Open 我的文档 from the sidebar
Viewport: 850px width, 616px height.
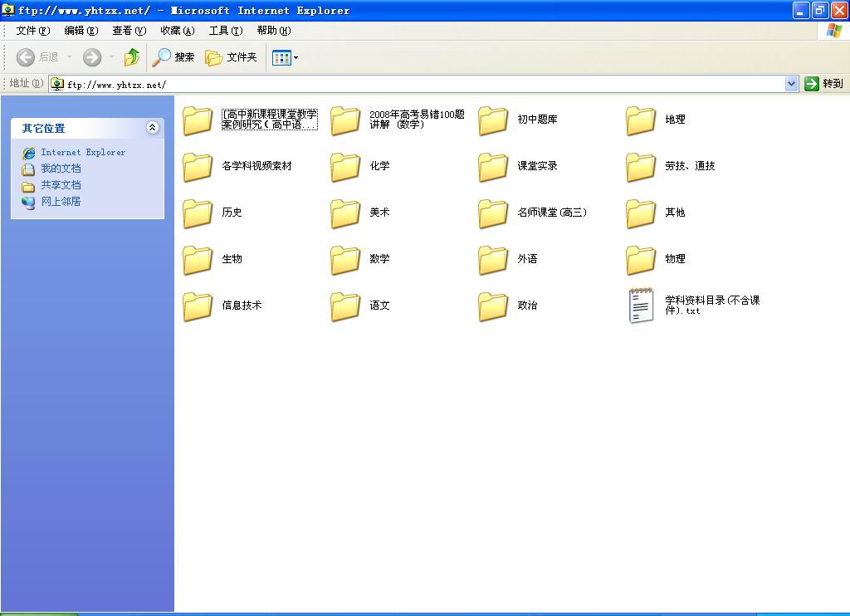coord(61,169)
